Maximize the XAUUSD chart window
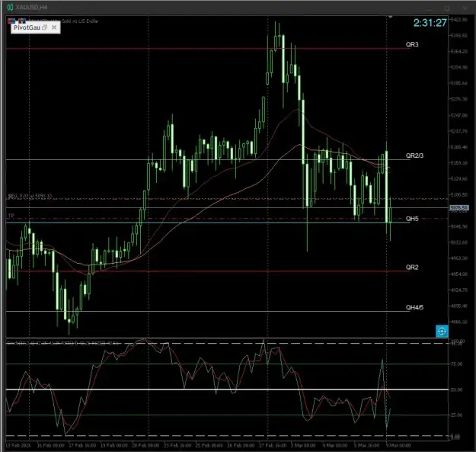Viewport: 476px width, 452px height. click(447, 8)
